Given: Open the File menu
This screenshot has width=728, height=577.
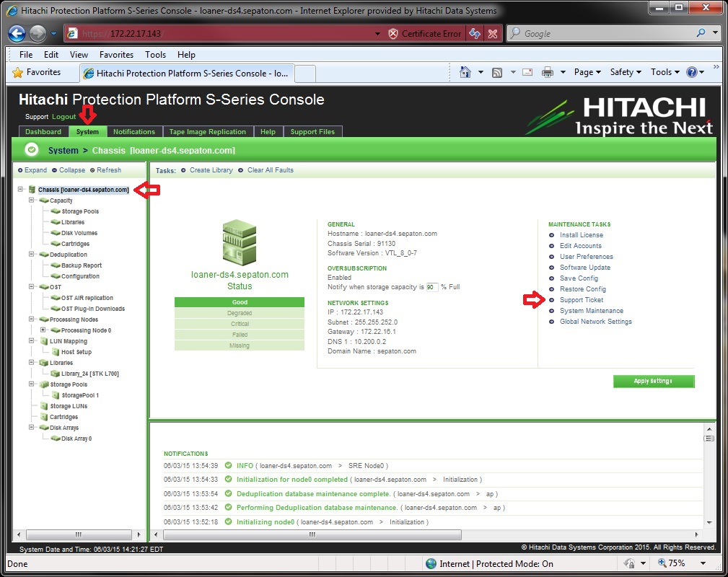Looking at the screenshot, I should coord(25,54).
